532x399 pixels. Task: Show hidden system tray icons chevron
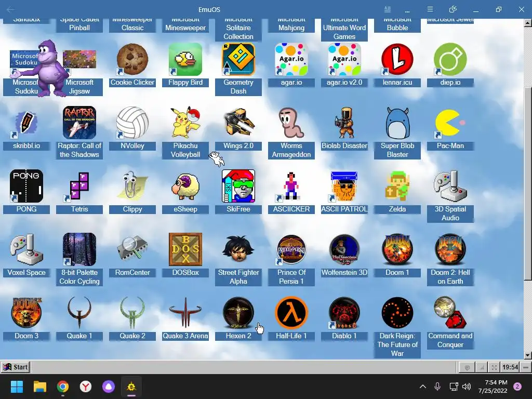tap(423, 387)
